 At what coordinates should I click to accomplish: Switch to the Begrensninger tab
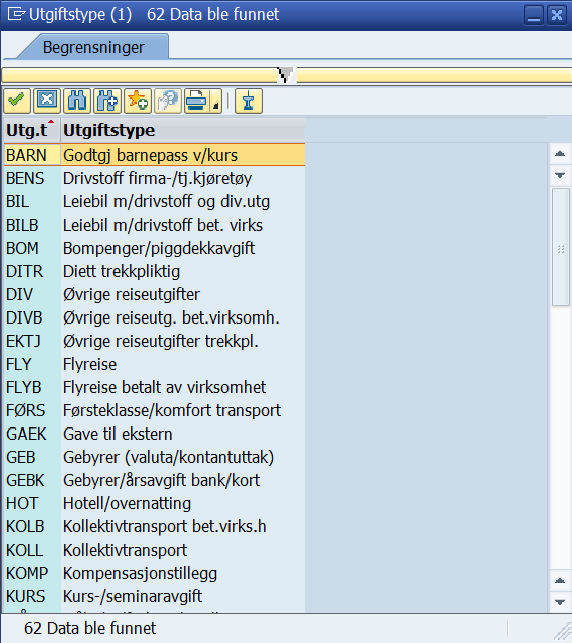[93, 47]
